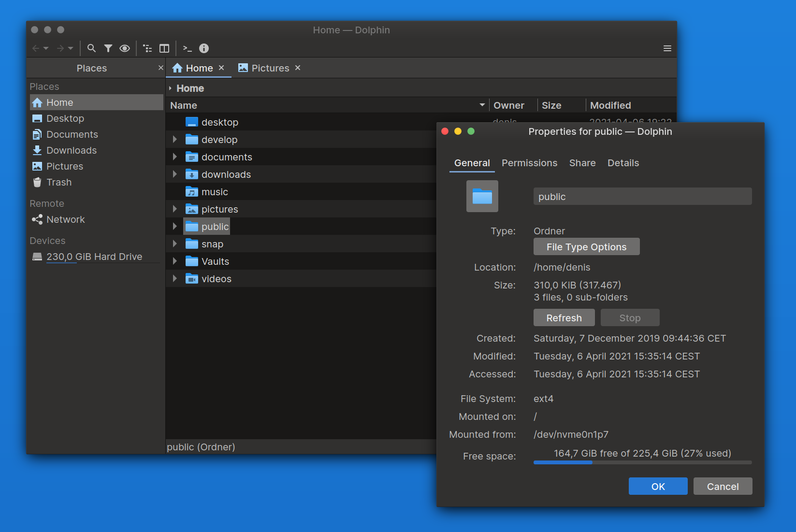Select the music folder icon
This screenshot has height=532, width=796.
pos(192,192)
